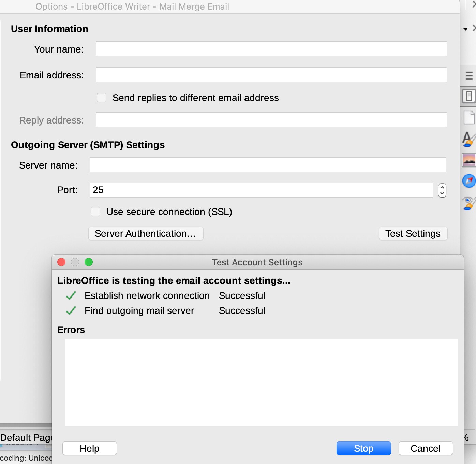Open Server Authentication settings

point(146,234)
